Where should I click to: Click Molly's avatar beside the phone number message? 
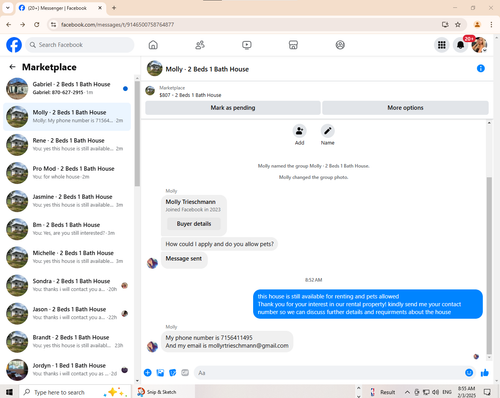coord(152,347)
